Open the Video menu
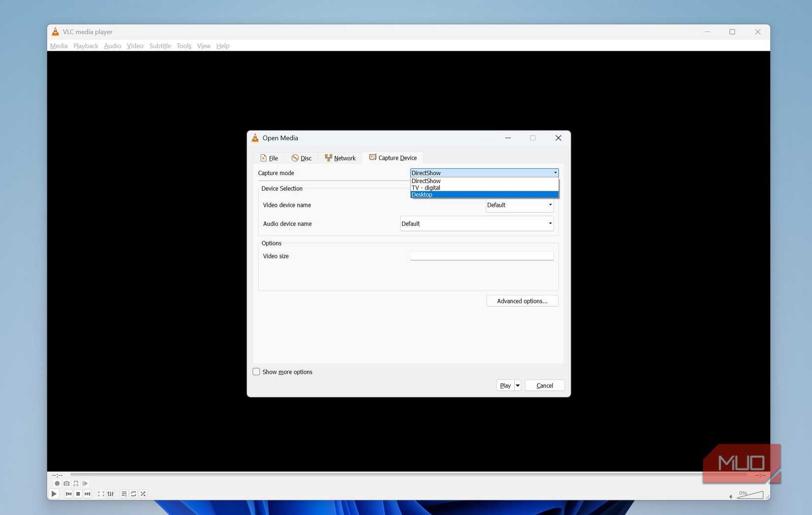Image resolution: width=812 pixels, height=515 pixels. tap(135, 46)
